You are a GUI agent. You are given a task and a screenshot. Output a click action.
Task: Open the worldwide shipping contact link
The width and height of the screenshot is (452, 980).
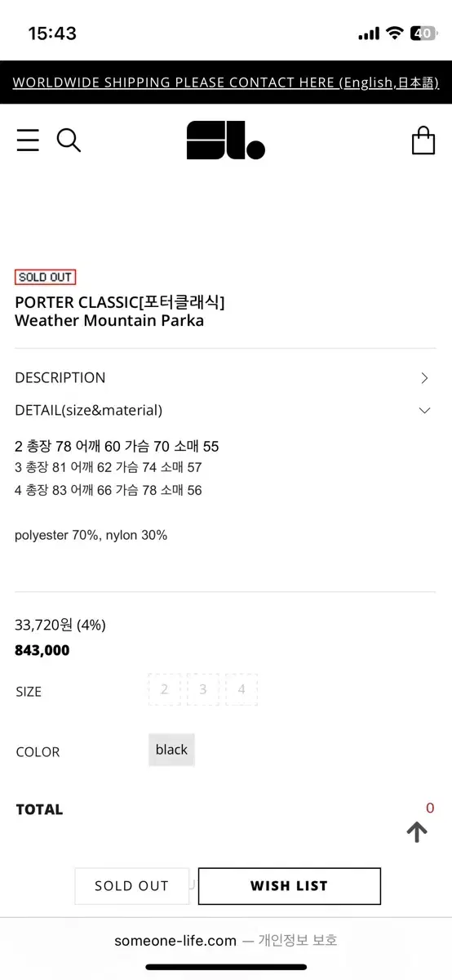tap(226, 82)
